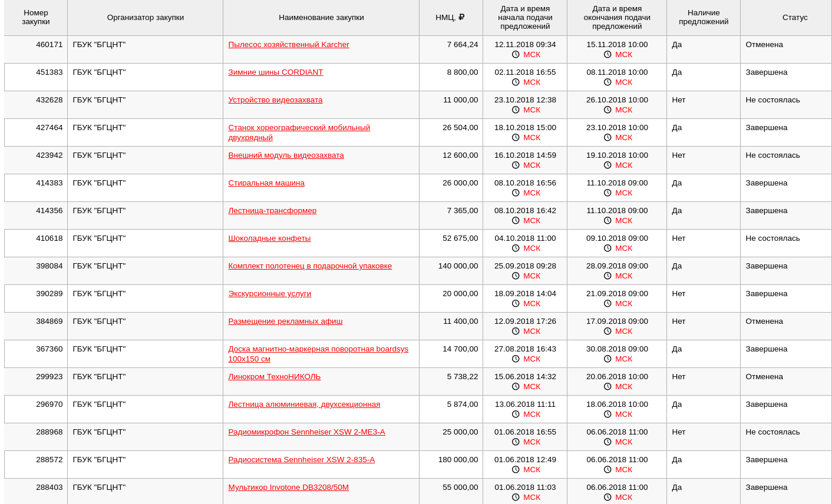
Task: Click clock icon beside 15.11.2018 10:00 end
Action: [x=608, y=54]
